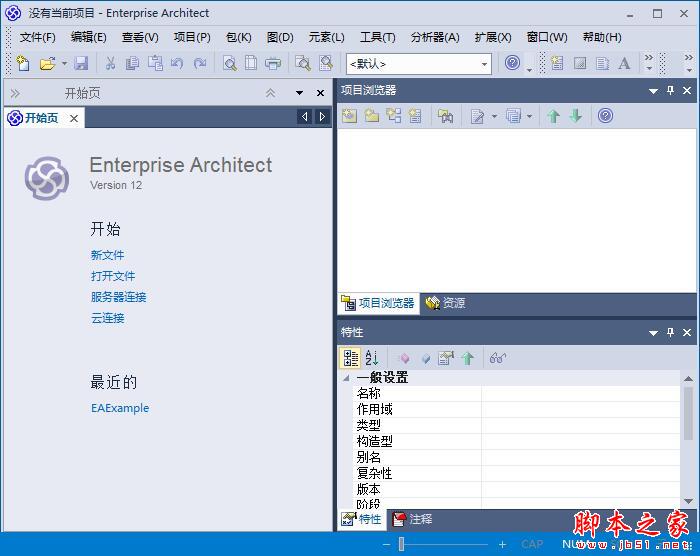Click the 云连接 link

(x=108, y=318)
